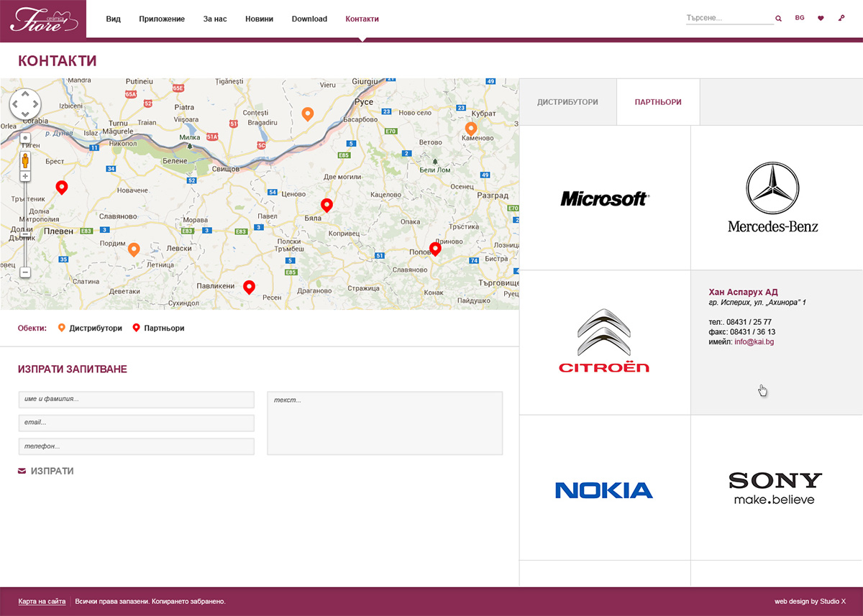Image resolution: width=863 pixels, height=616 pixels.
Task: Open the Приложение menu item
Action: (x=162, y=19)
